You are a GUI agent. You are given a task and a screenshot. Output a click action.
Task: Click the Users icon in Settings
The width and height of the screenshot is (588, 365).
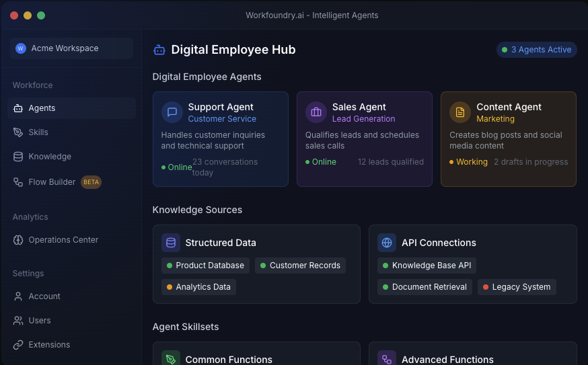click(x=18, y=321)
